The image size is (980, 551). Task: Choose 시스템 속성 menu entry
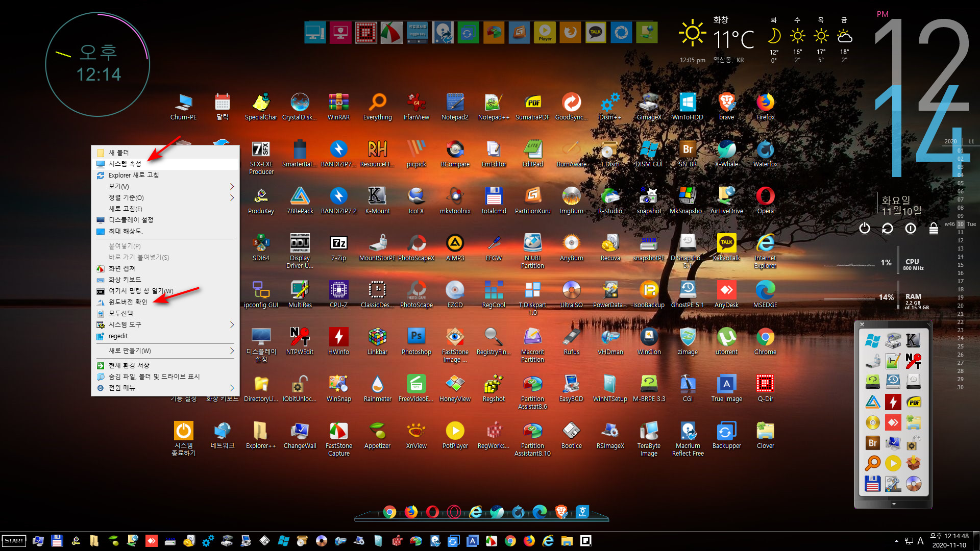coord(165,164)
